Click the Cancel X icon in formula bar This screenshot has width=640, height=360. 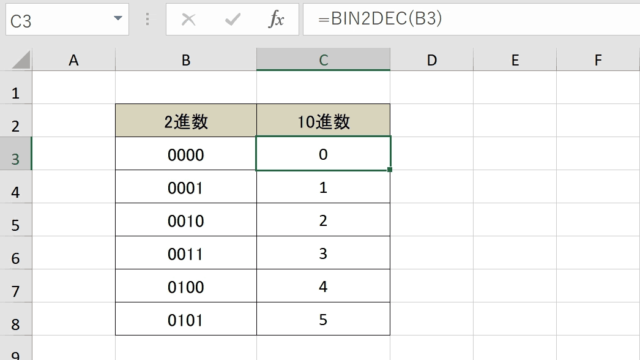[188, 19]
